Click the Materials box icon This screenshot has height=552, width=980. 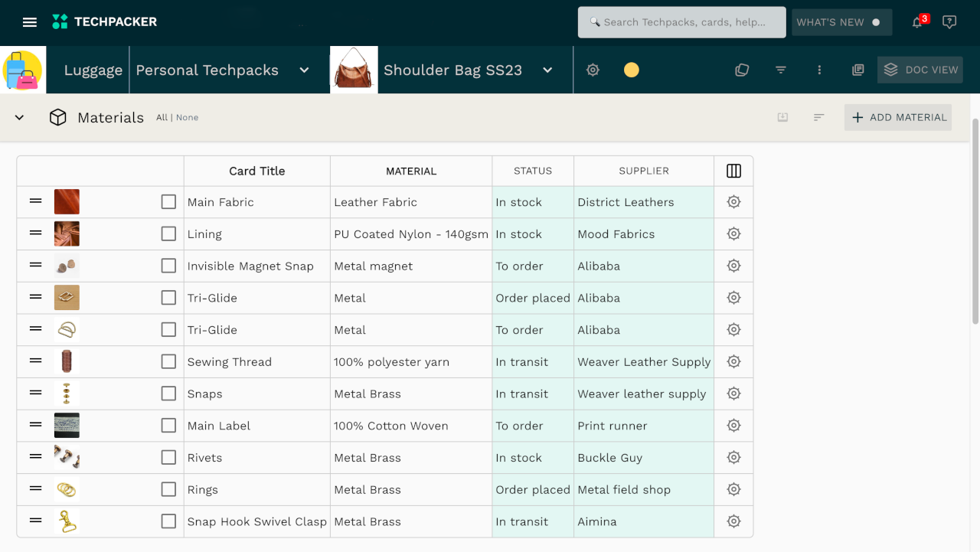[57, 117]
